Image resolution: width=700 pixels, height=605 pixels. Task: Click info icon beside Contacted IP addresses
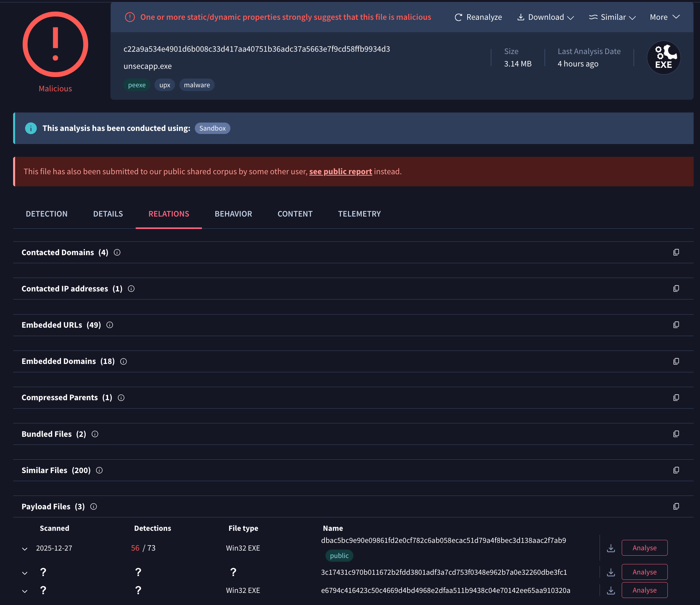coord(131,289)
